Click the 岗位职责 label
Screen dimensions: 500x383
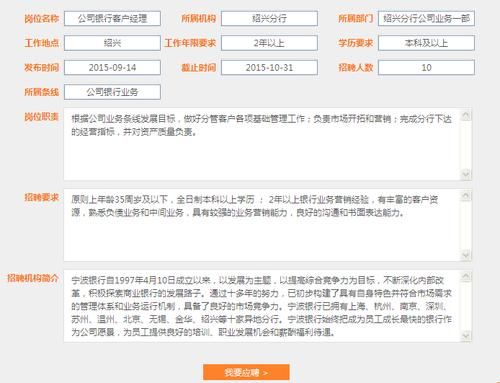coord(42,117)
